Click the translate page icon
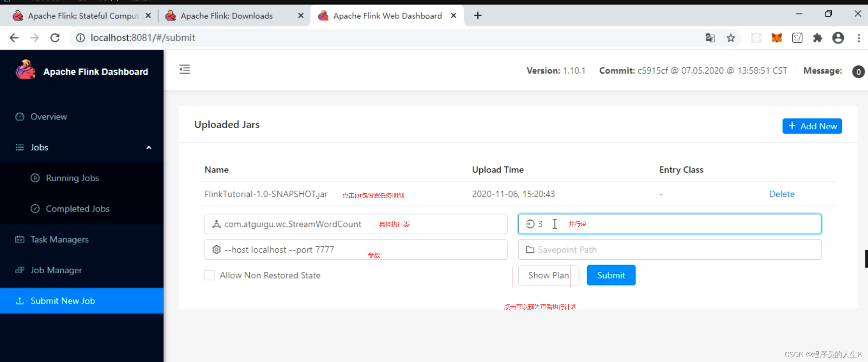The height and width of the screenshot is (362, 868). (x=710, y=38)
